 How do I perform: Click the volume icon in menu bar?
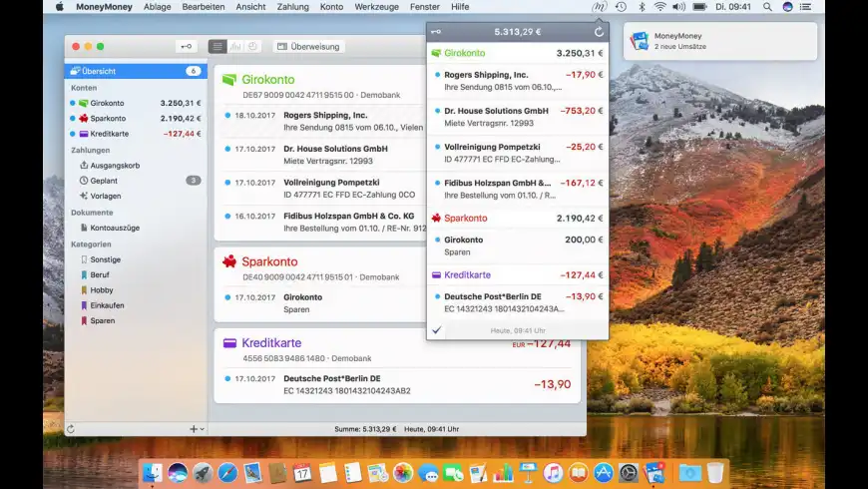coord(678,7)
